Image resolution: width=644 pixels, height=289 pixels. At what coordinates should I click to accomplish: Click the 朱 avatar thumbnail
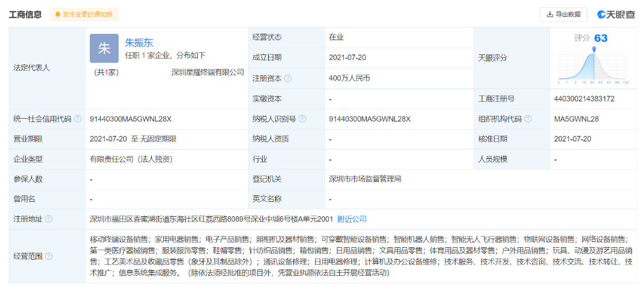coord(104,48)
